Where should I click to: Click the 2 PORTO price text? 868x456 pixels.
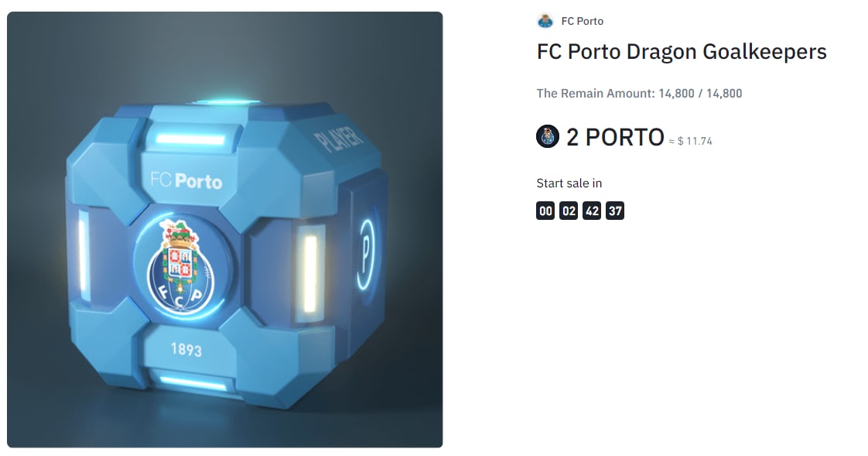[615, 137]
